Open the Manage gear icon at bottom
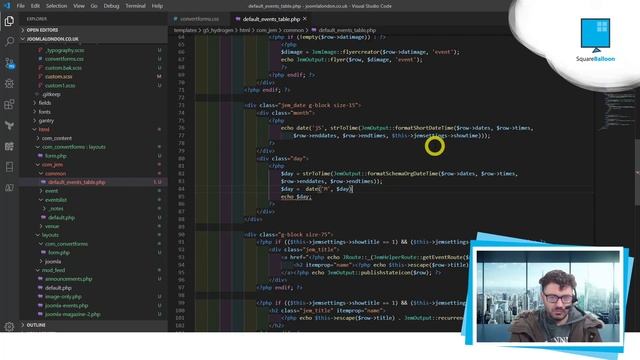 click(x=9, y=326)
